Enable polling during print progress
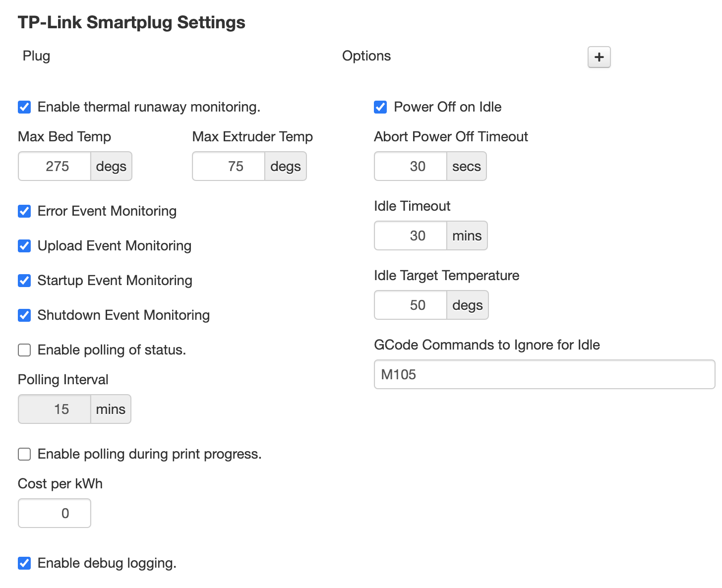 click(24, 454)
